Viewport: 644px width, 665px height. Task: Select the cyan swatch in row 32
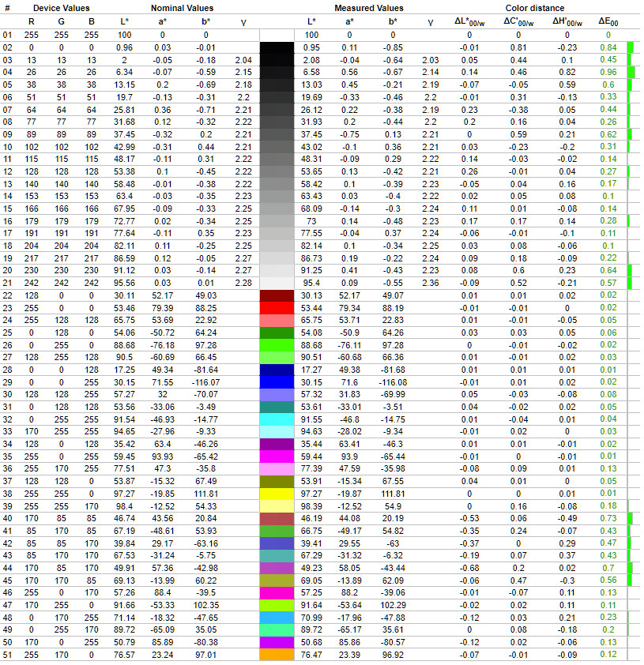pyautogui.click(x=277, y=419)
